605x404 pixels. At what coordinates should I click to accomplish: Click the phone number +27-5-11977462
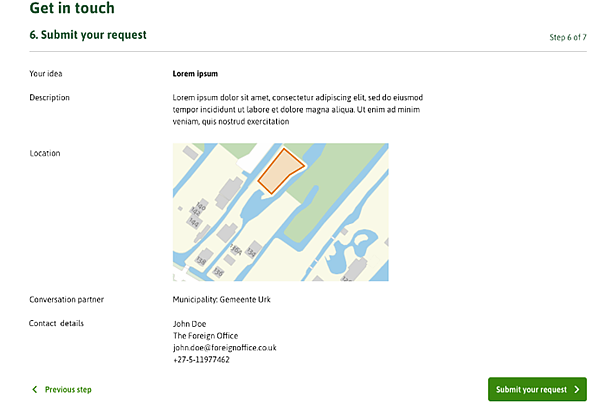(x=201, y=360)
